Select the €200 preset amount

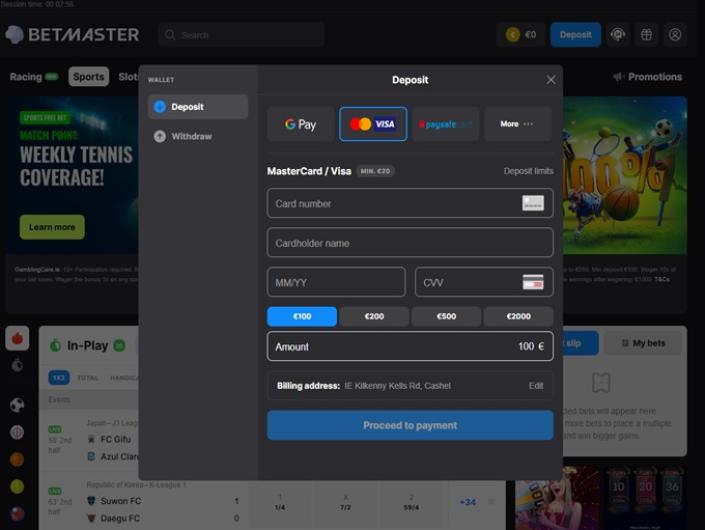374,317
